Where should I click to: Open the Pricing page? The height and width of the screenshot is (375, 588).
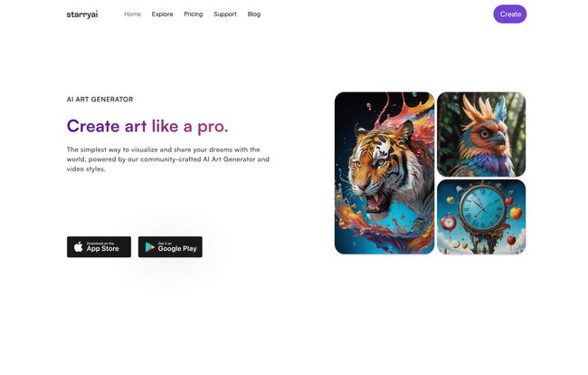[x=193, y=14]
